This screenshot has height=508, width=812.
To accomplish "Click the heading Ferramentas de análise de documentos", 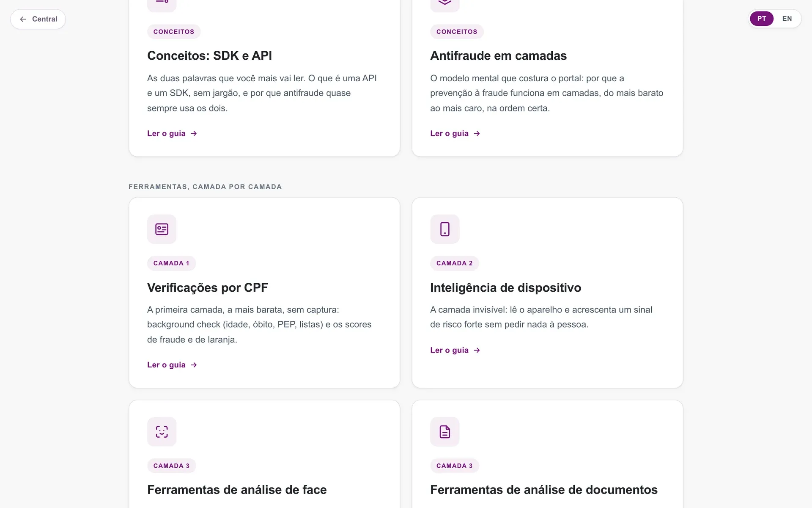I will (543, 490).
